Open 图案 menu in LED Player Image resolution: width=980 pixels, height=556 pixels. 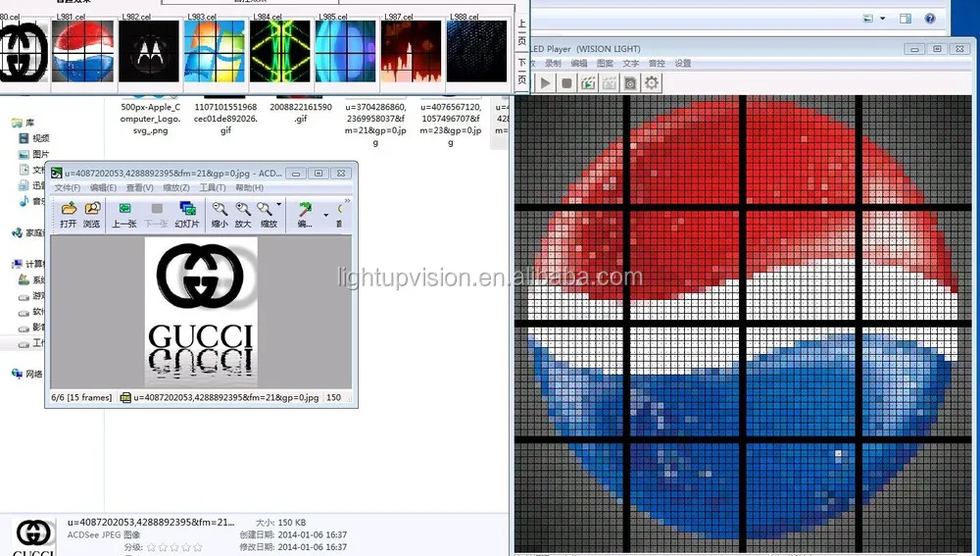click(605, 63)
